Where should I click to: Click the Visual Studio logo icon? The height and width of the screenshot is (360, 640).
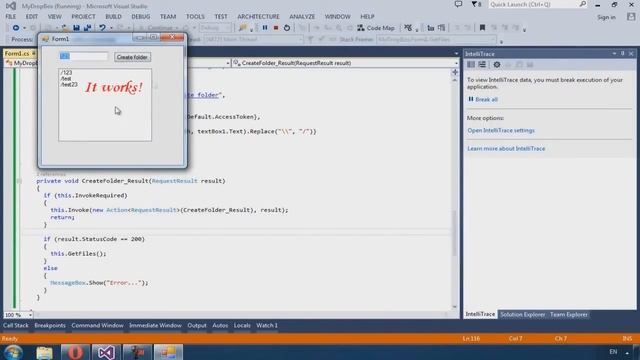11,6
